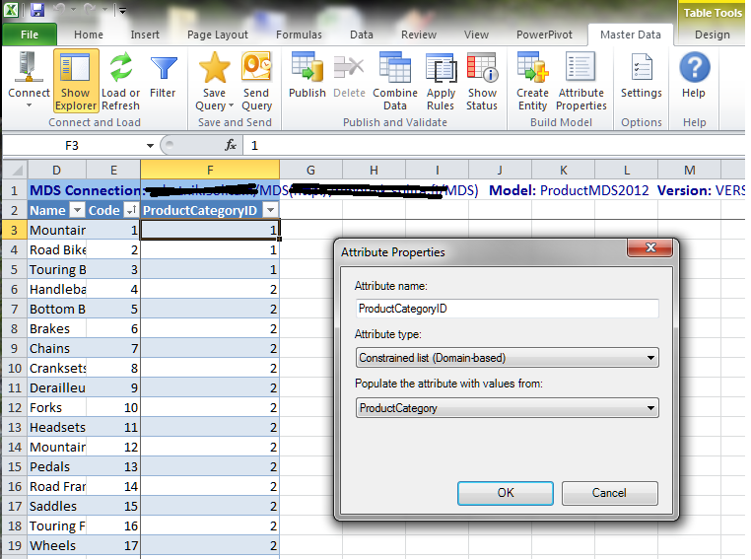Cancel the Attribute Properties dialog
Screen dimensions: 751x560
click(608, 493)
